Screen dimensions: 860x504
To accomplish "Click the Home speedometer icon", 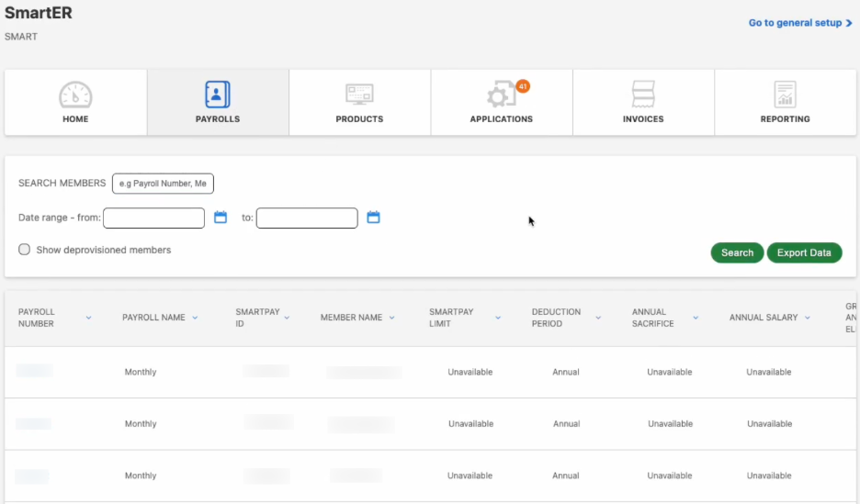I will (x=75, y=95).
